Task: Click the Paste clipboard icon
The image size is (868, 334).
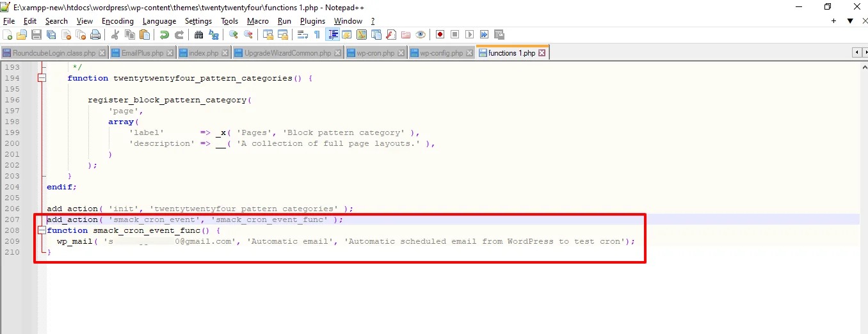Action: pos(144,35)
